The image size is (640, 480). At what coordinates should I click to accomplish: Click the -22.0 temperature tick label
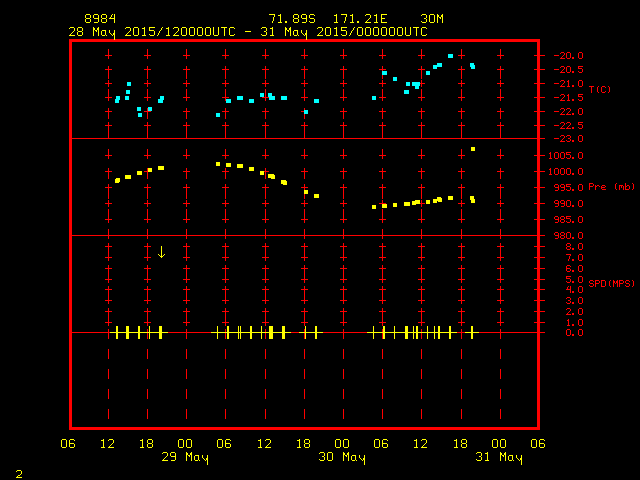[568, 112]
